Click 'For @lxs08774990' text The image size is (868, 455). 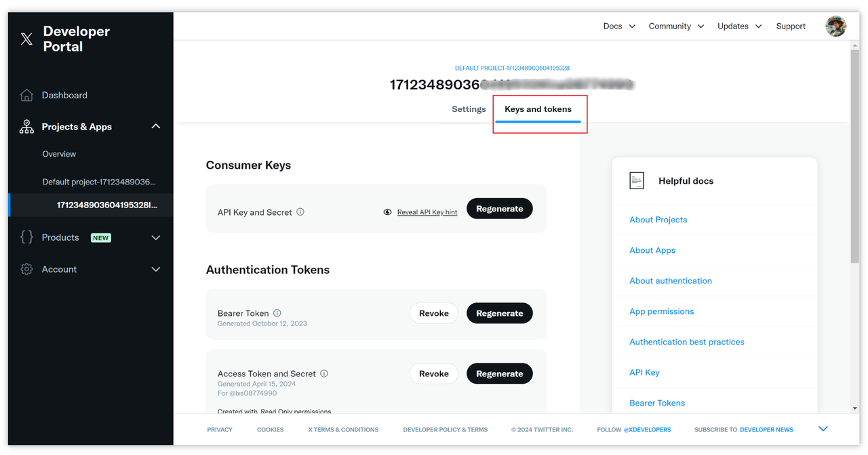pyautogui.click(x=247, y=393)
